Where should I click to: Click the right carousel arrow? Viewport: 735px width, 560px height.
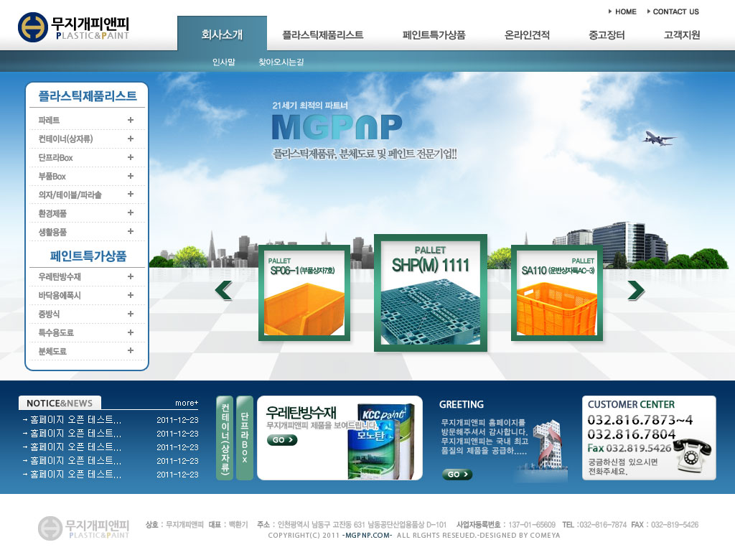click(636, 290)
